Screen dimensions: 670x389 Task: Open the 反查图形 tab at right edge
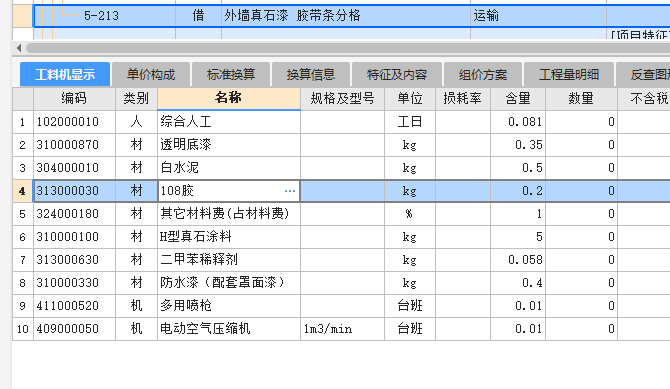(x=643, y=74)
